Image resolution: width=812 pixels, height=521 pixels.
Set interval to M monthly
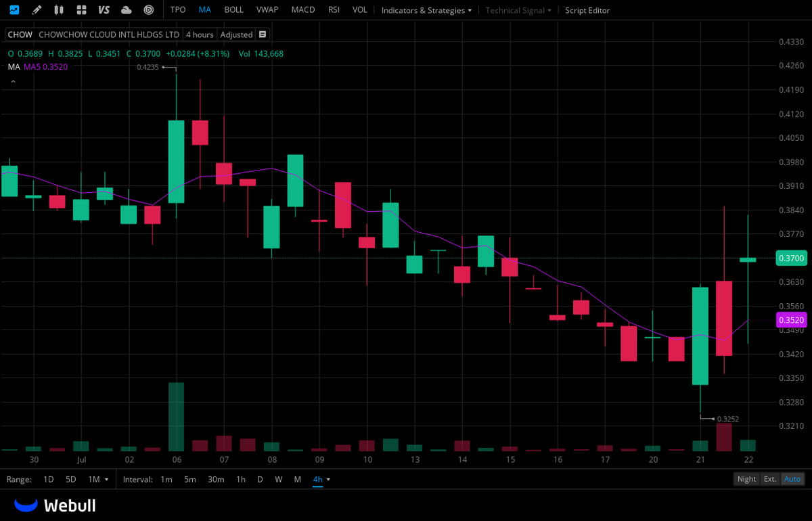tap(297, 479)
